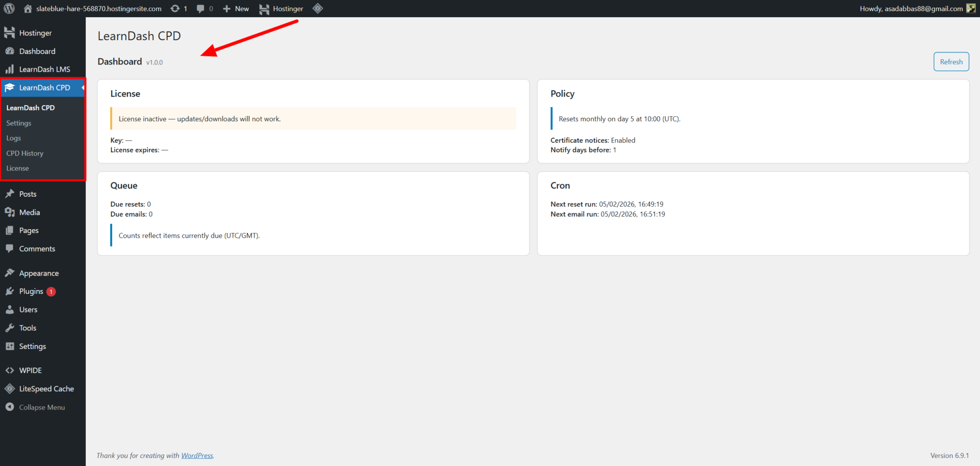Open the License submenu item
Screen dimensions: 980x466
[18, 168]
